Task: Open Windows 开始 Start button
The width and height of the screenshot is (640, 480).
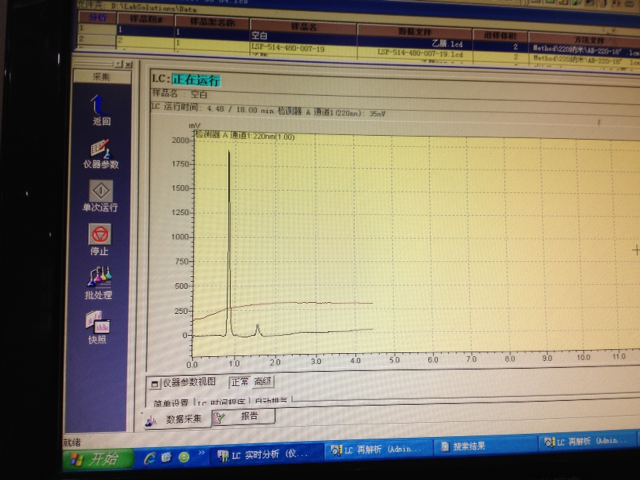Action: [99, 459]
